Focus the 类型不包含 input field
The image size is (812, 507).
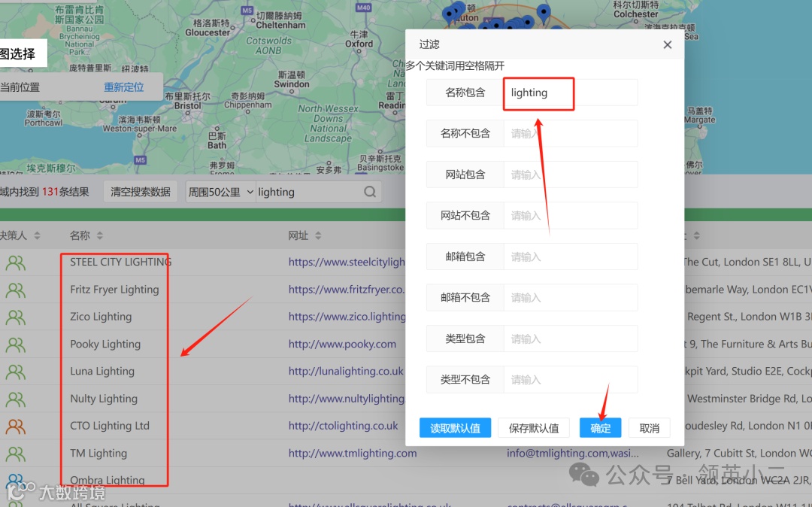(x=570, y=380)
